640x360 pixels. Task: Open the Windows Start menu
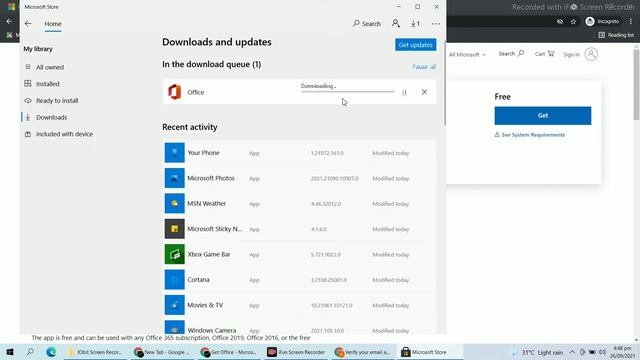pyautogui.click(x=10, y=352)
